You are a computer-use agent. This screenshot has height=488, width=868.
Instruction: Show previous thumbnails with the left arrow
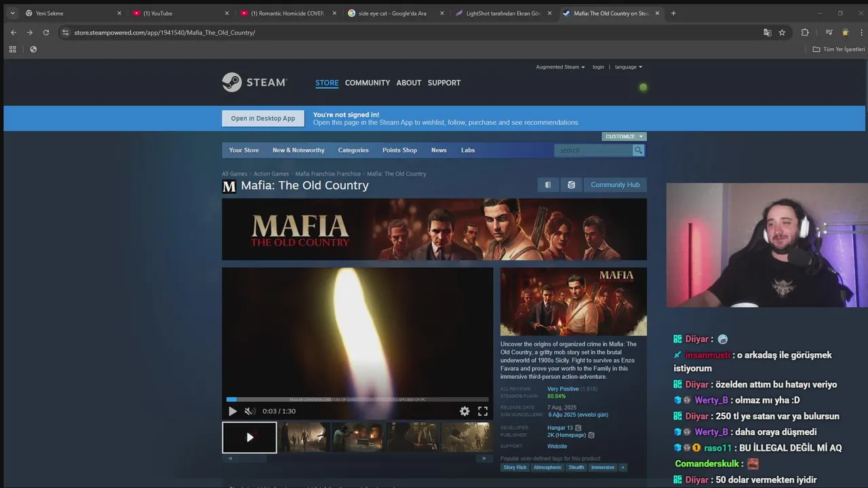click(x=230, y=458)
